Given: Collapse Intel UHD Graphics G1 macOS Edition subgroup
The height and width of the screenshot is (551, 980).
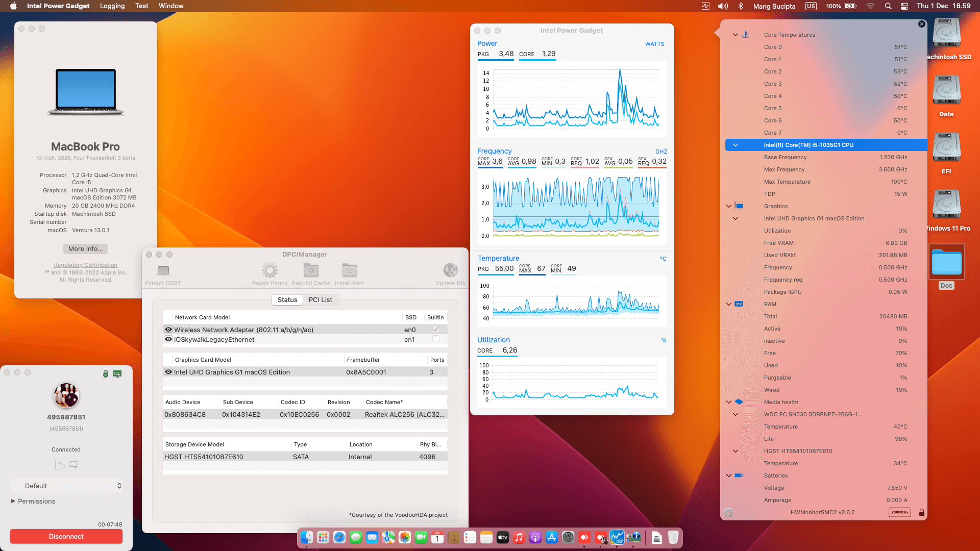Looking at the screenshot, I should pos(736,218).
